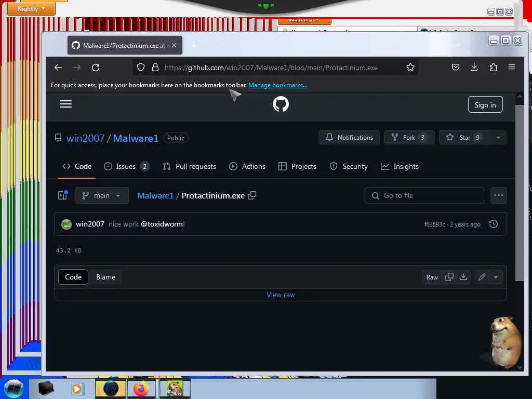Open the tracking protection shield icon
This screenshot has height=399, width=532.
[x=140, y=67]
